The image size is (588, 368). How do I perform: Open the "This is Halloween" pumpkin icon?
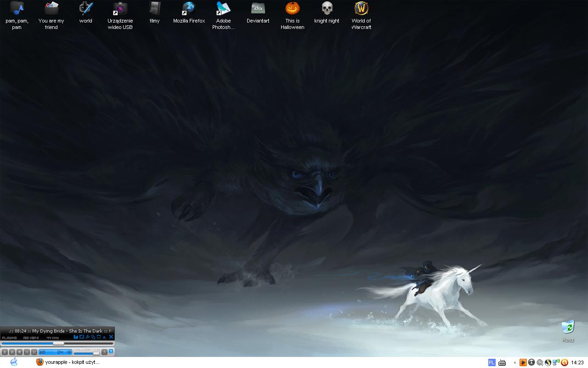[x=293, y=15]
